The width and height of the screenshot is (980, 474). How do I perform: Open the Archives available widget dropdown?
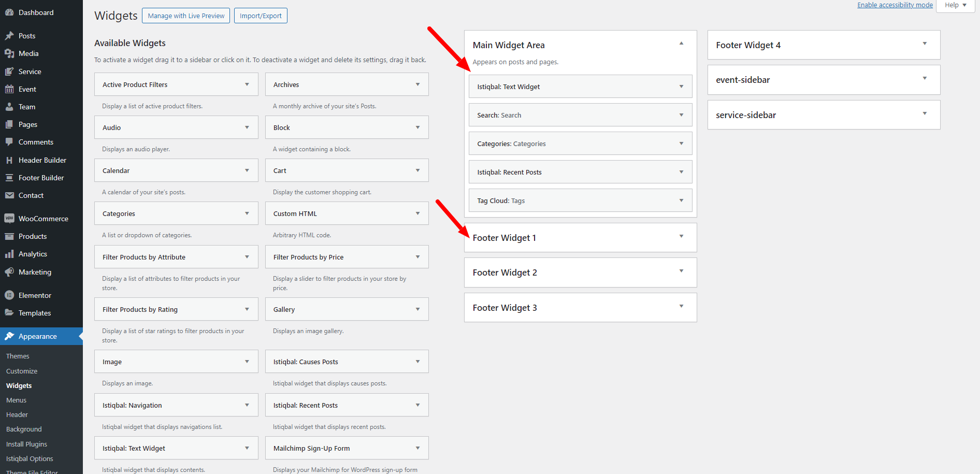[x=417, y=84]
